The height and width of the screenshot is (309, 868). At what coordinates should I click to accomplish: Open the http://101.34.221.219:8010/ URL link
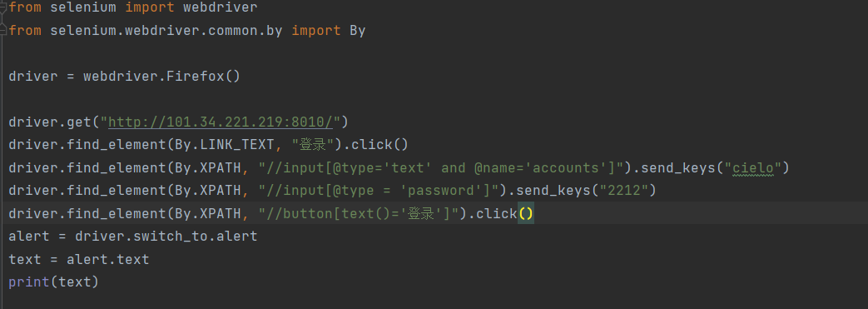221,122
